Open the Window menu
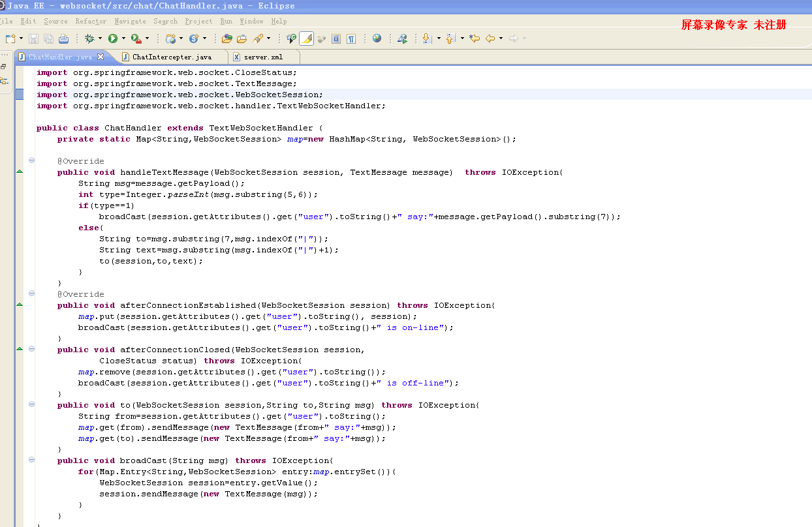812x527 pixels. (251, 21)
